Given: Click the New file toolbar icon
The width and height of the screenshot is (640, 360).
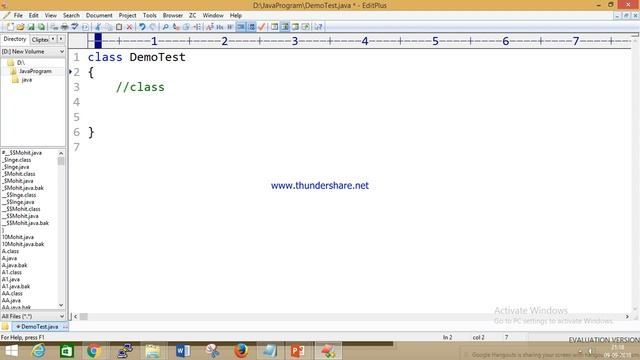Looking at the screenshot, I should click(10, 27).
